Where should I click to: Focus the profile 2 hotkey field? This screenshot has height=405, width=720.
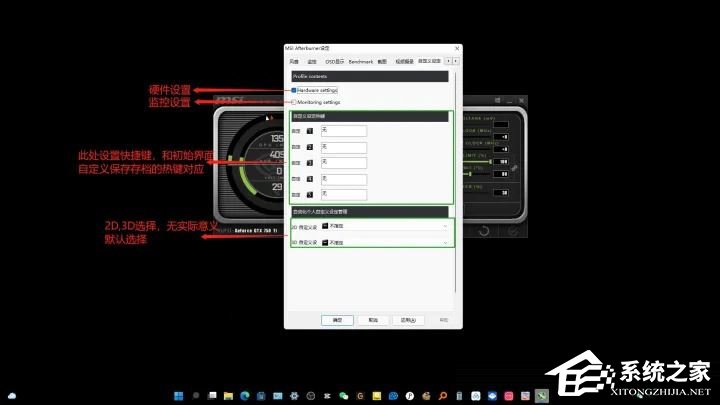tap(344, 147)
